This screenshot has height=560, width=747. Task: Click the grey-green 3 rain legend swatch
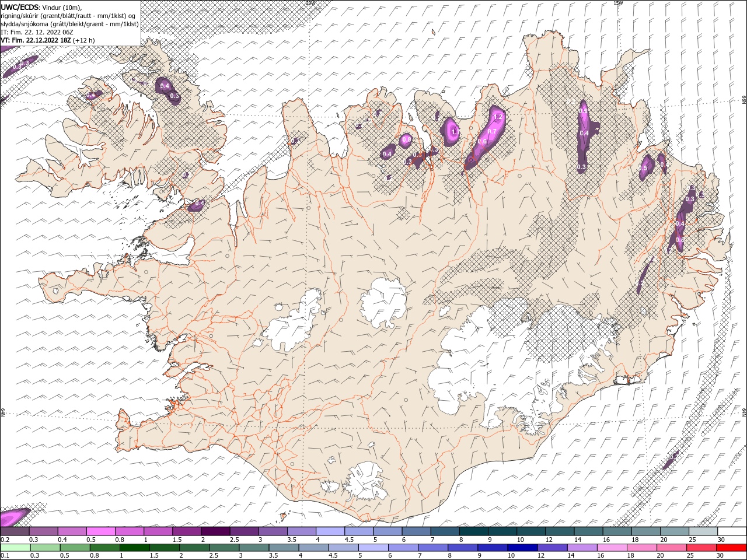pyautogui.click(x=253, y=548)
